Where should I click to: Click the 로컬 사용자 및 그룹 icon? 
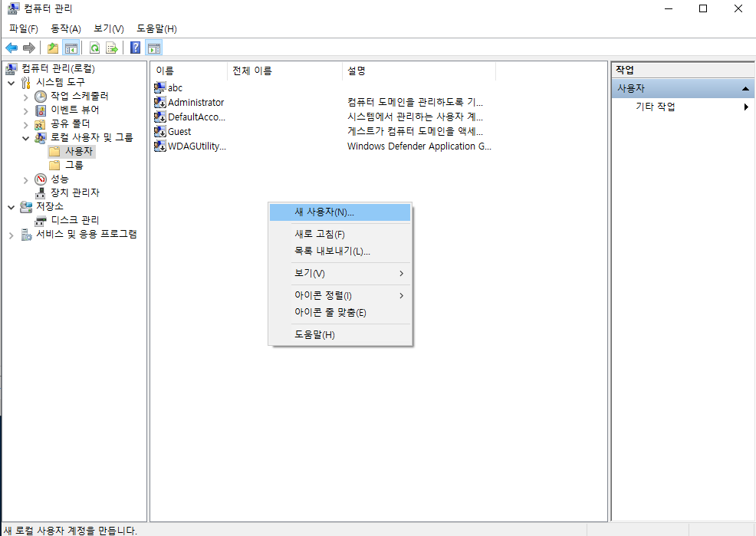point(41,138)
